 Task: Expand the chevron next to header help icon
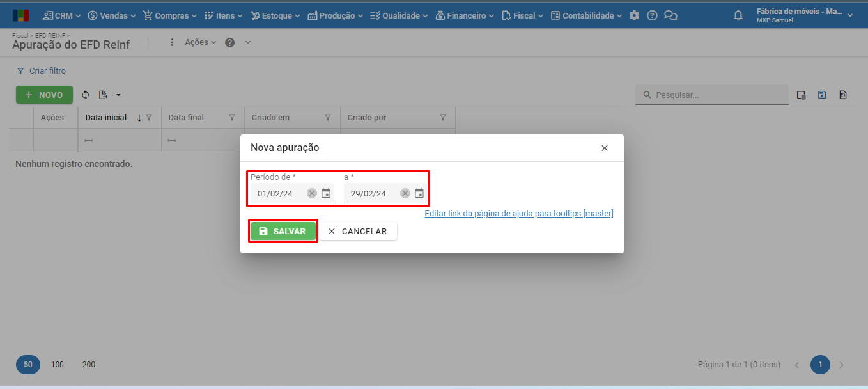click(248, 42)
